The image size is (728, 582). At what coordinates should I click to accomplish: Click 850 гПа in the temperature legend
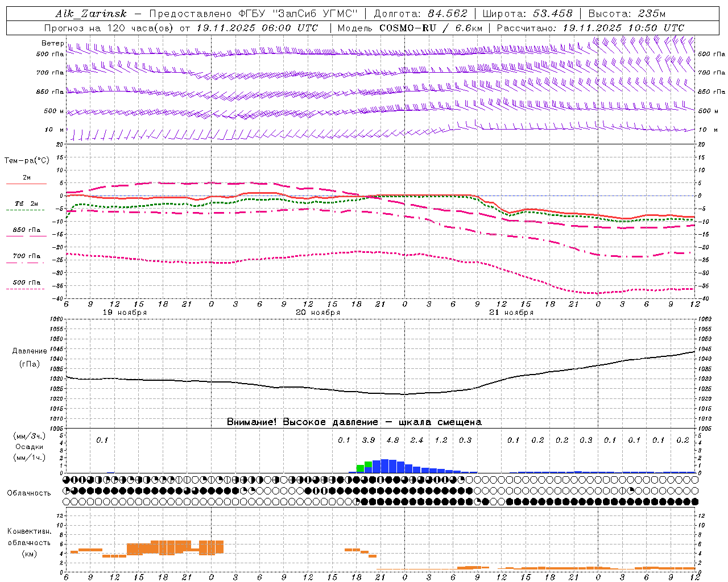click(27, 230)
